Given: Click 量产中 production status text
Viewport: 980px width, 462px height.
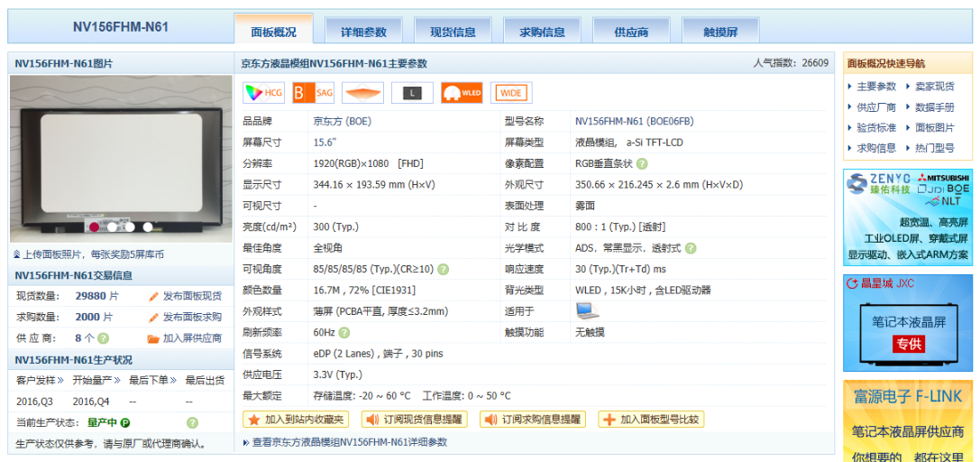Looking at the screenshot, I should (x=102, y=422).
